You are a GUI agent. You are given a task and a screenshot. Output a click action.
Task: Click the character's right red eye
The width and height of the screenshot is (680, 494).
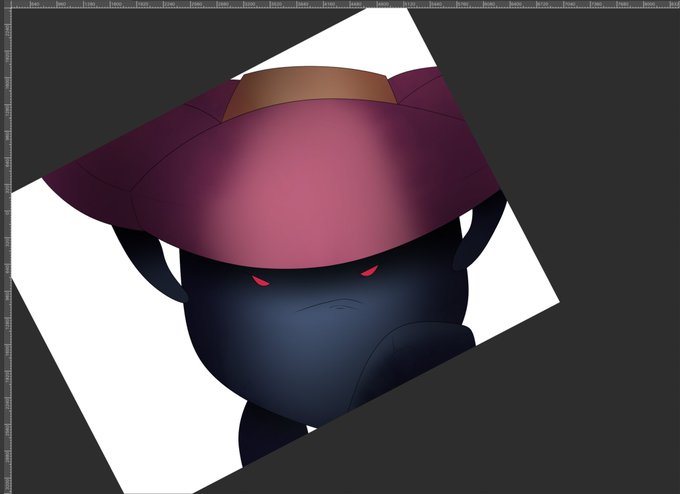point(370,271)
